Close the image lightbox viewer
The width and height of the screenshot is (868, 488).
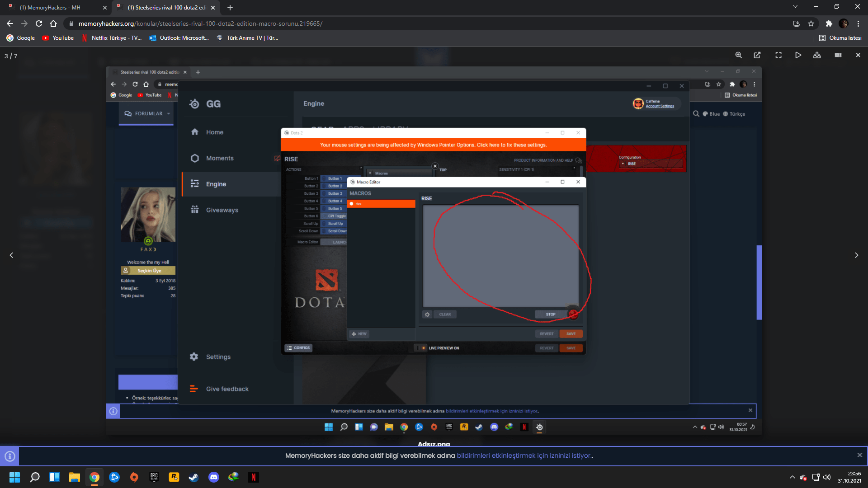coord(858,55)
